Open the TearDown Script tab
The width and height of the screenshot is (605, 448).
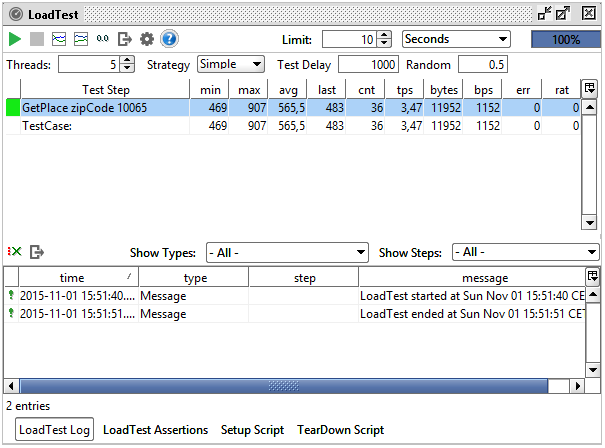(x=340, y=429)
